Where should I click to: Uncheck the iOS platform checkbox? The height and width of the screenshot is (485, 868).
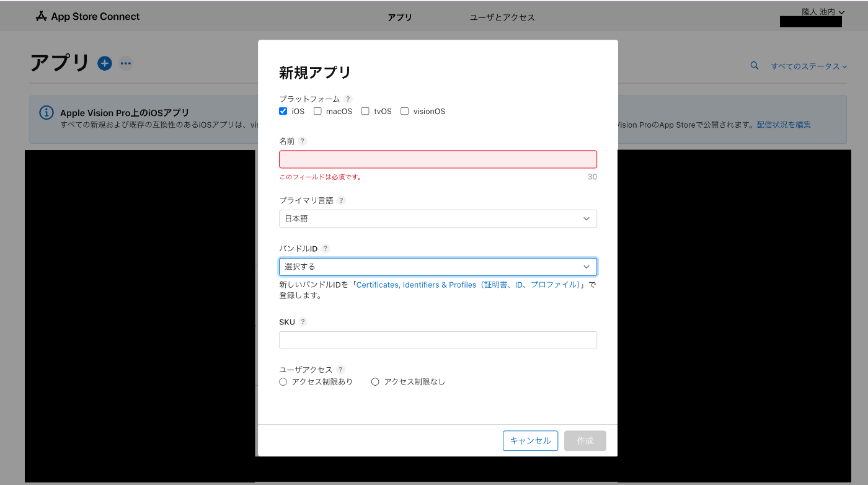click(x=283, y=111)
